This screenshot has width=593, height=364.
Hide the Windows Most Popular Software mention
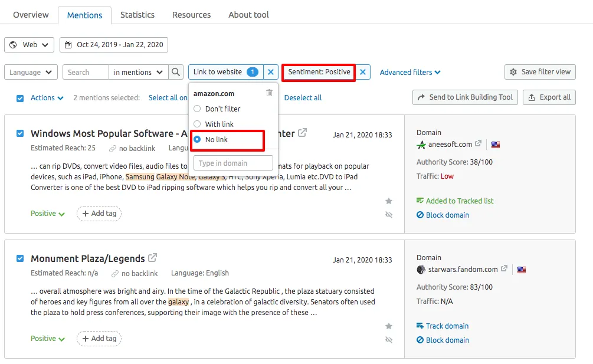coord(389,215)
